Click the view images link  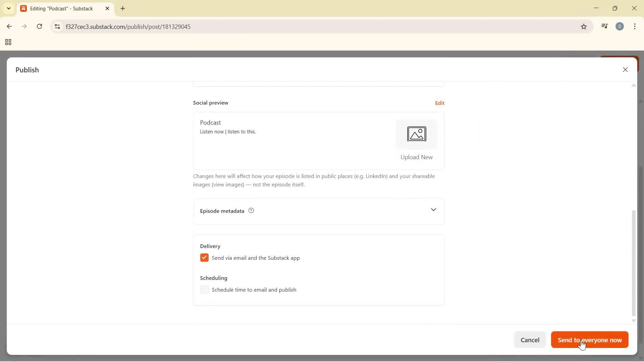point(227,185)
